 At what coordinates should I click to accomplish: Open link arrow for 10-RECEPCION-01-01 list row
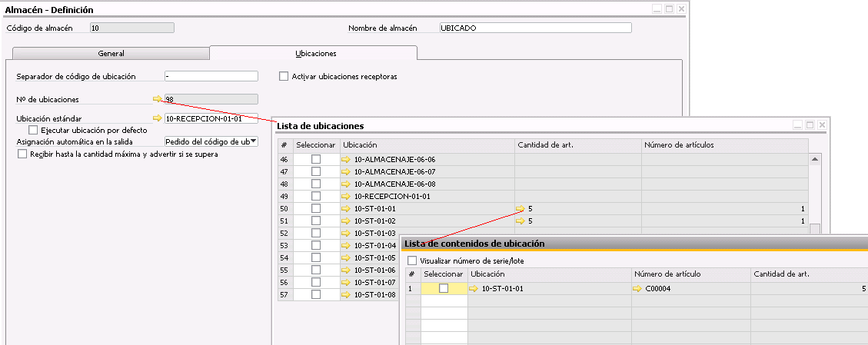346,196
